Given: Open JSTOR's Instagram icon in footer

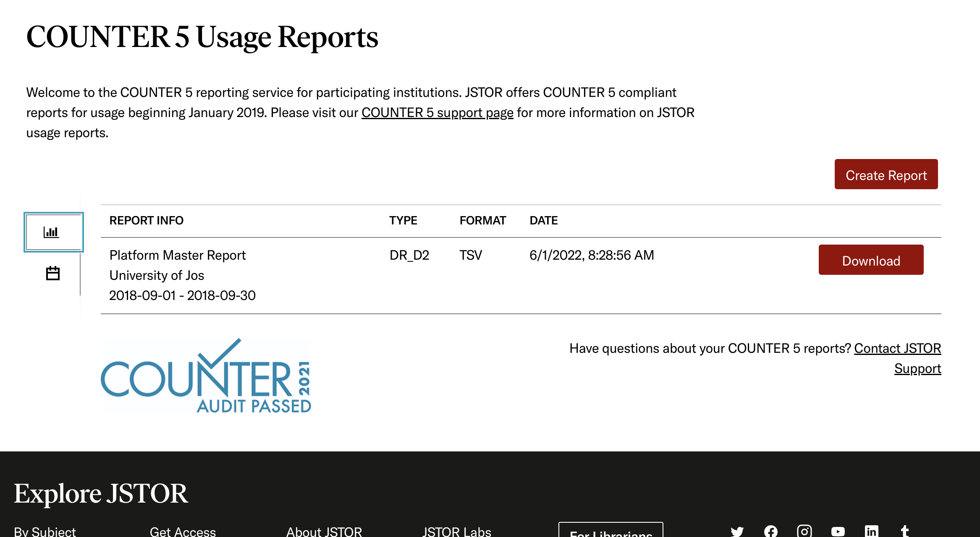Looking at the screenshot, I should pyautogui.click(x=804, y=531).
